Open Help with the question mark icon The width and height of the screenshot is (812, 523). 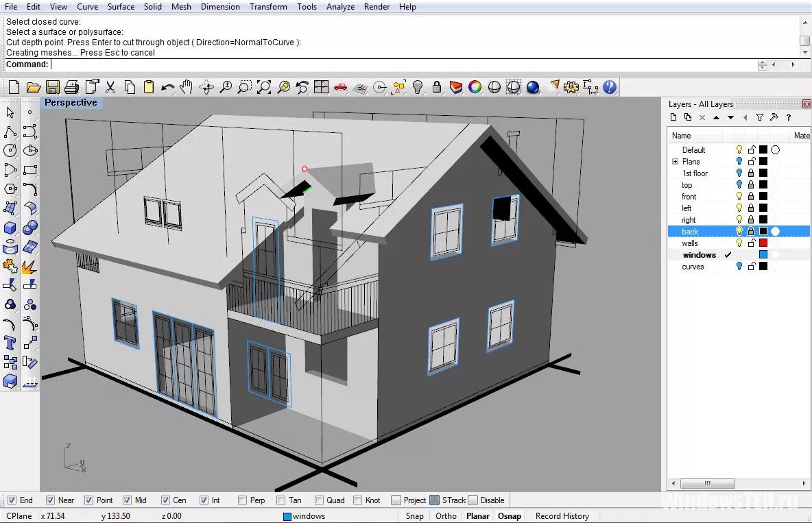point(610,87)
